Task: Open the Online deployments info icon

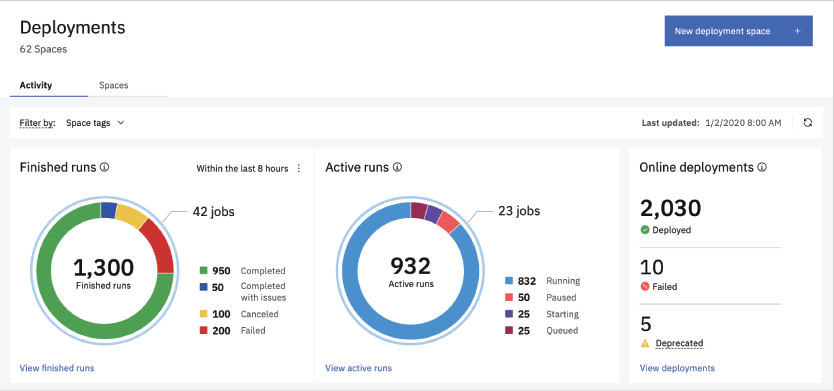Action: (762, 168)
